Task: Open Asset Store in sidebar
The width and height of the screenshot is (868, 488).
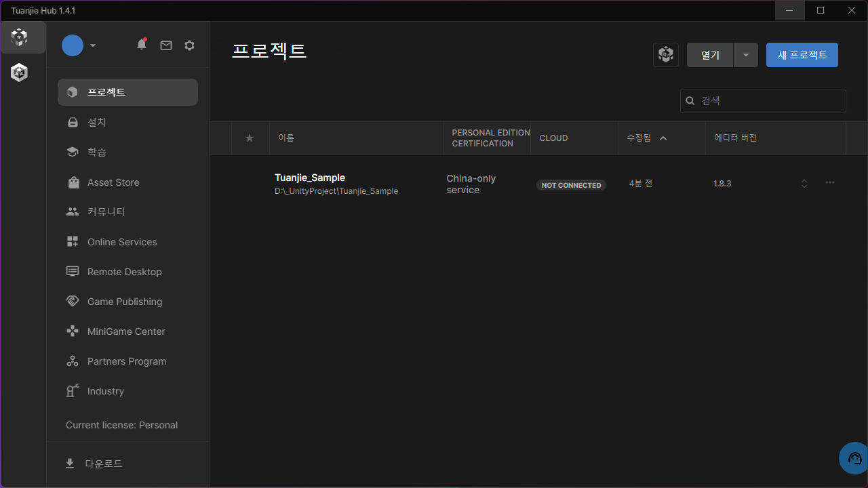Action: click(x=127, y=182)
